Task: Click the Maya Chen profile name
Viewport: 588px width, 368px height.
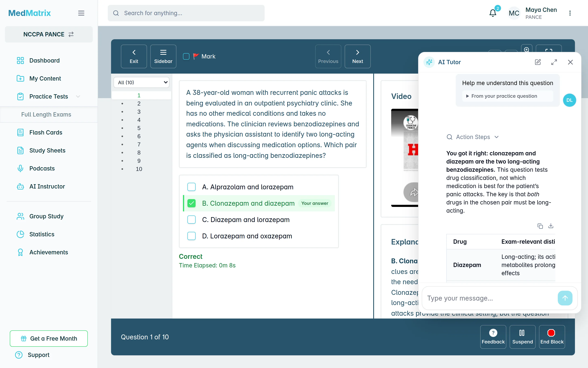Action: [541, 10]
